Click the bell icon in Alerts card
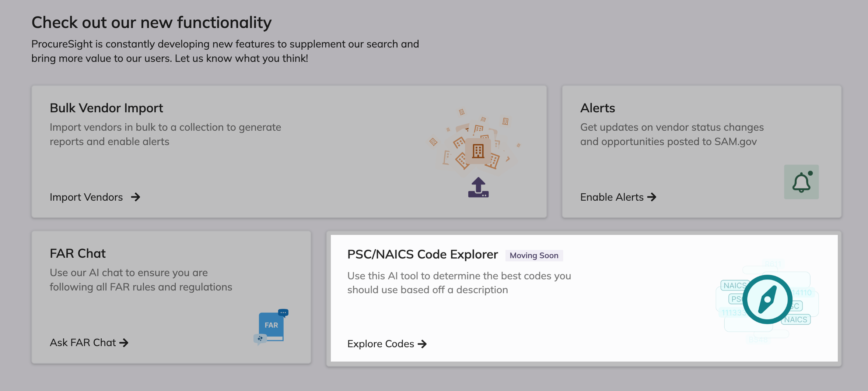868x391 pixels. tap(801, 182)
